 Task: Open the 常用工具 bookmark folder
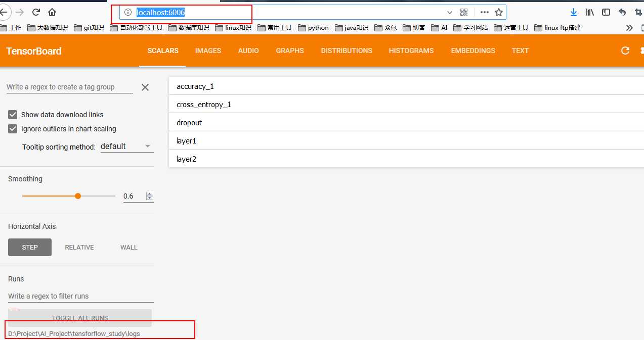click(275, 28)
